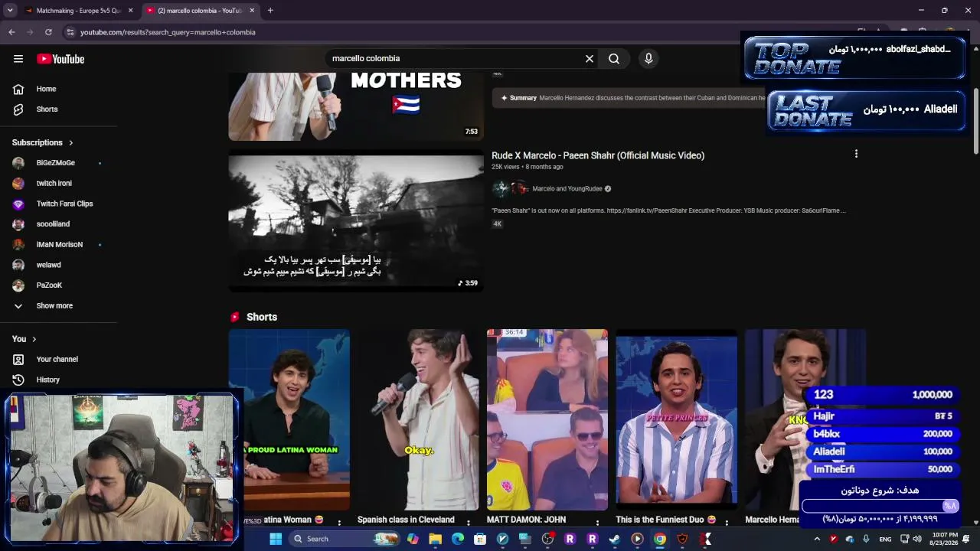Launch Microsoft Edge from the taskbar

(x=458, y=539)
